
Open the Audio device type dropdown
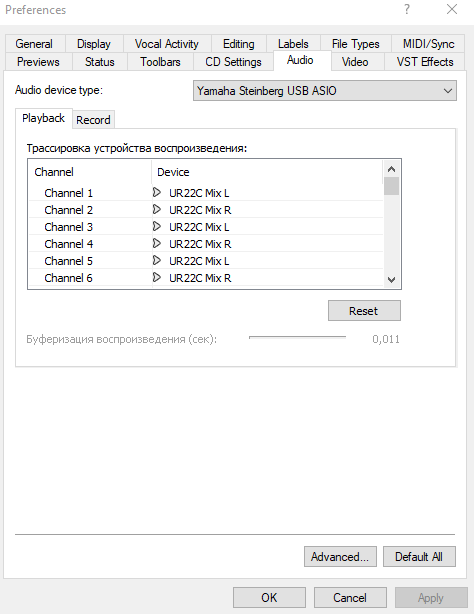click(x=325, y=91)
